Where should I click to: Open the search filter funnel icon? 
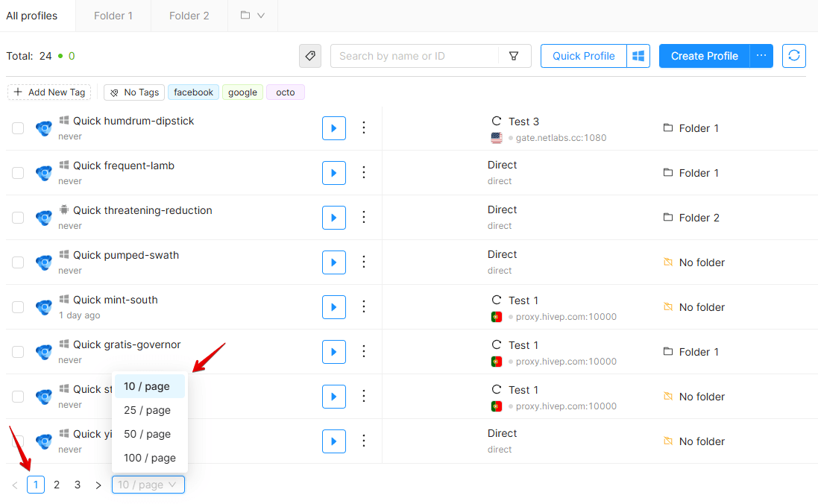(514, 56)
